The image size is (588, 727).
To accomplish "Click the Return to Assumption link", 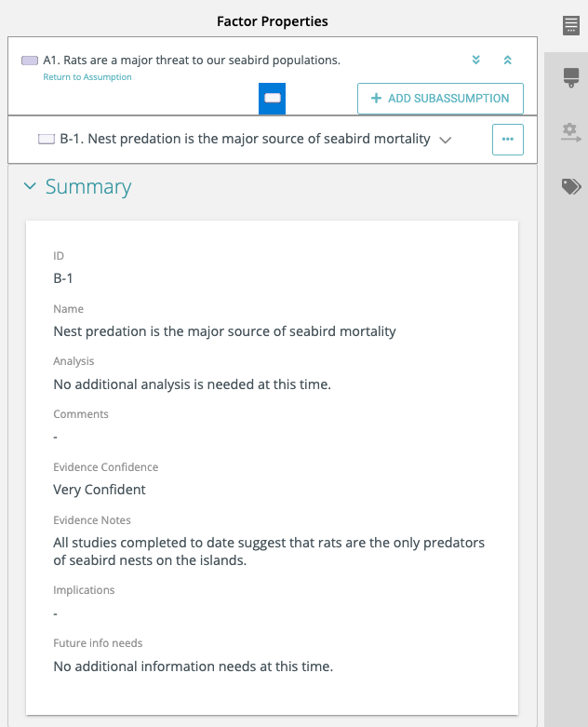I will [87, 77].
